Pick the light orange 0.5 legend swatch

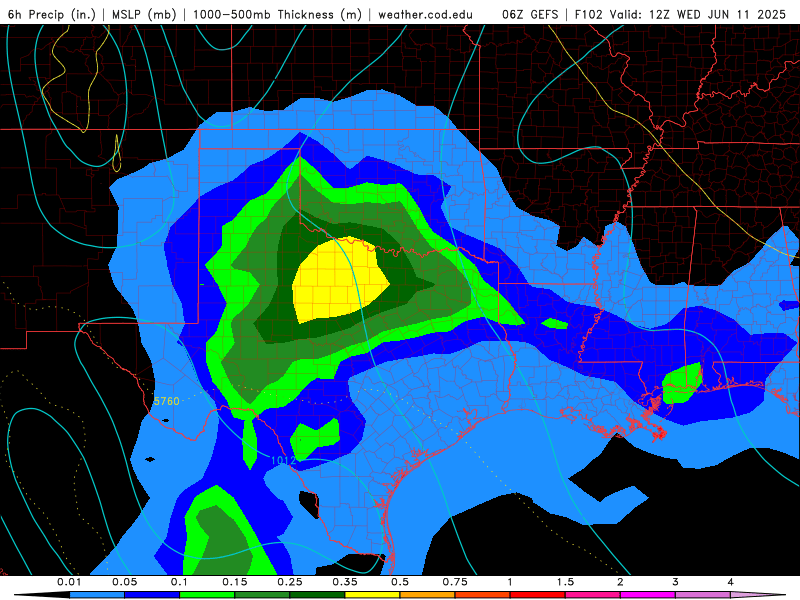tap(427, 595)
